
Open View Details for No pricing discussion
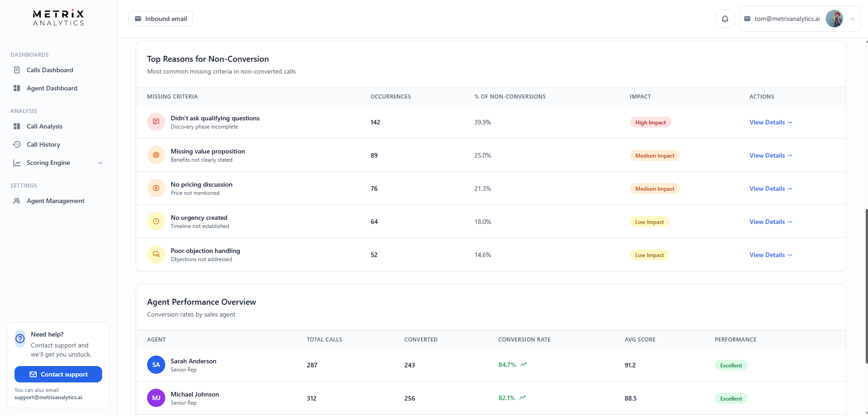point(770,188)
